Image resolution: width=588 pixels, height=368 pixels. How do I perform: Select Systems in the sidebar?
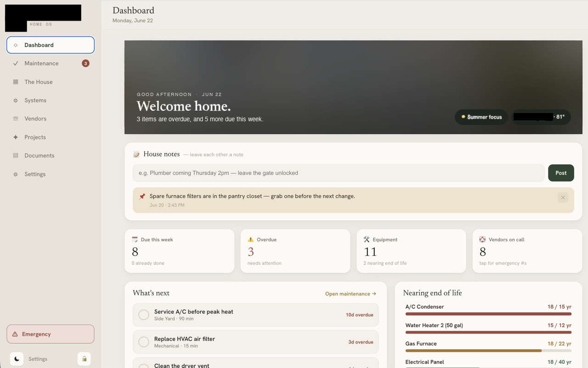point(51,100)
